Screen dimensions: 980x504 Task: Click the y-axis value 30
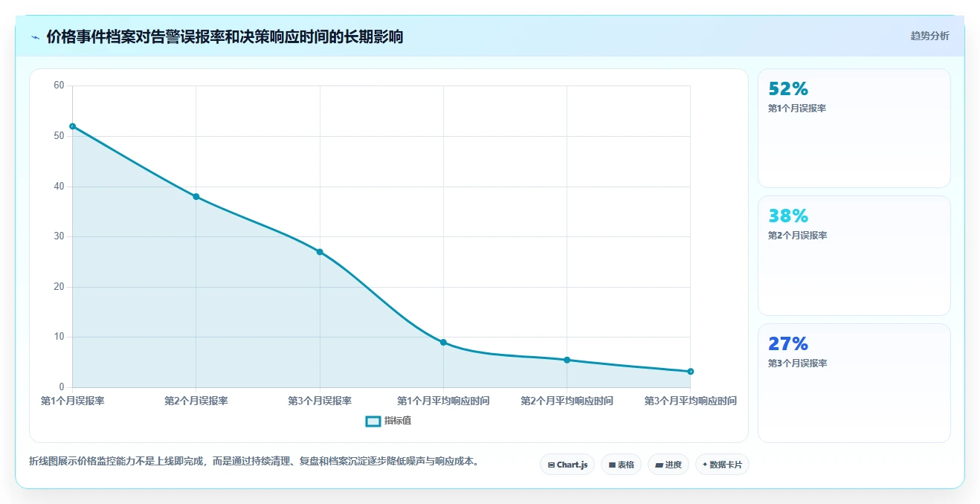pyautogui.click(x=59, y=236)
